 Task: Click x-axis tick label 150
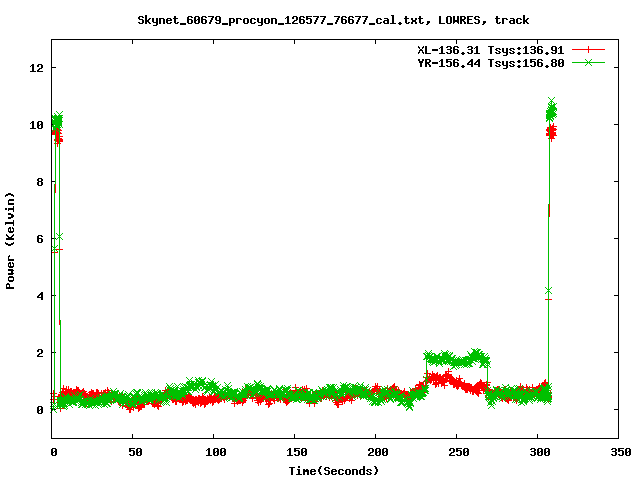click(297, 452)
